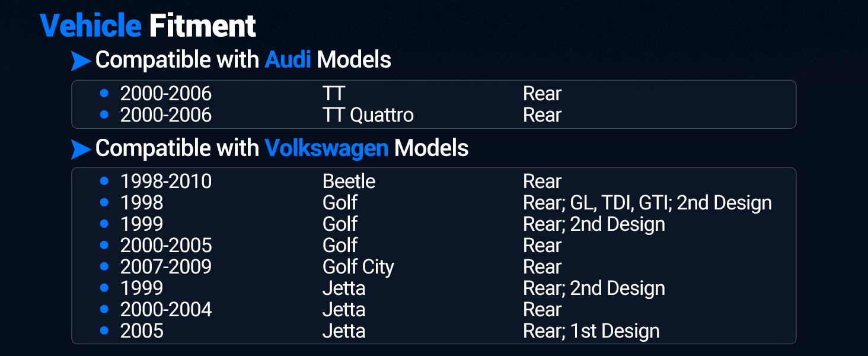Click the Rear position for Audi TT
The height and width of the screenshot is (356, 868).
(x=542, y=93)
